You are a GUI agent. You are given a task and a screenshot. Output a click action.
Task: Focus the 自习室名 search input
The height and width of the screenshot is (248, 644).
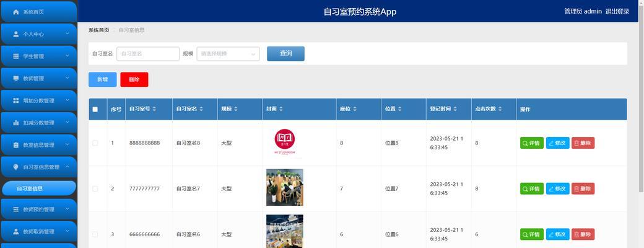[148, 53]
